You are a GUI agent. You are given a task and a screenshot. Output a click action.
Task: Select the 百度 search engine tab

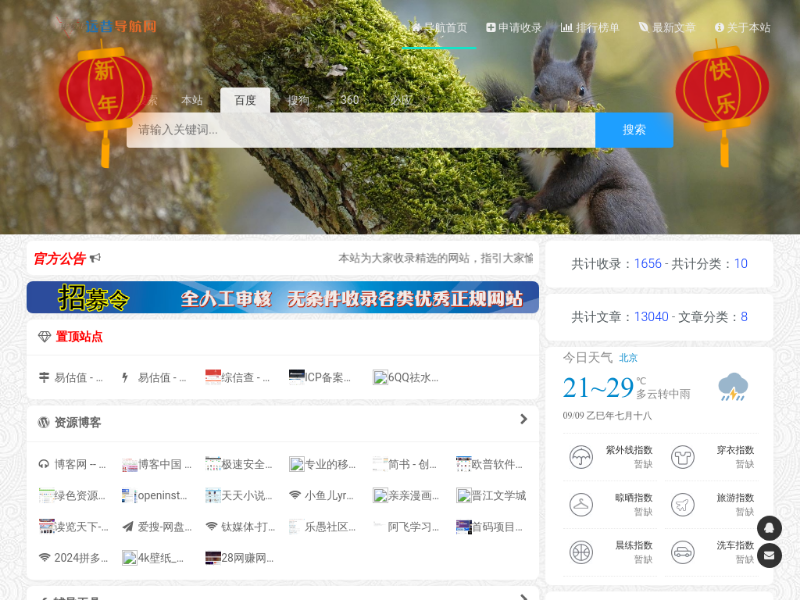pyautogui.click(x=245, y=100)
